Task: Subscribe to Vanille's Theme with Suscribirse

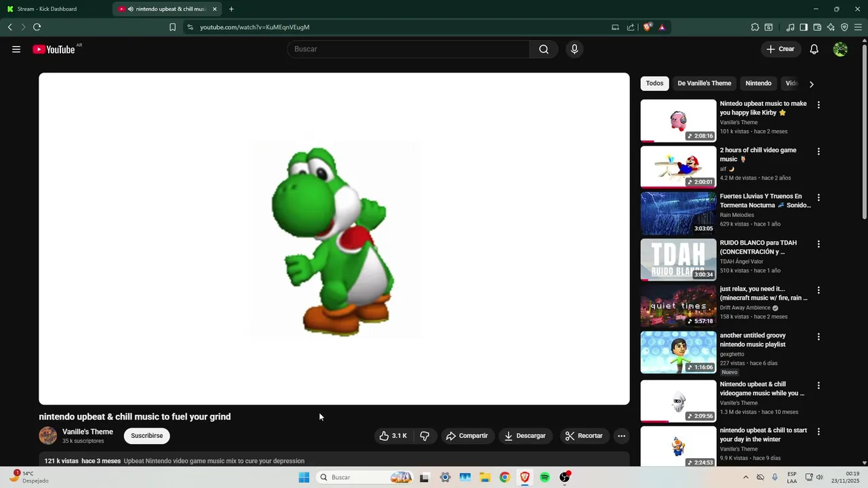Action: (147, 436)
